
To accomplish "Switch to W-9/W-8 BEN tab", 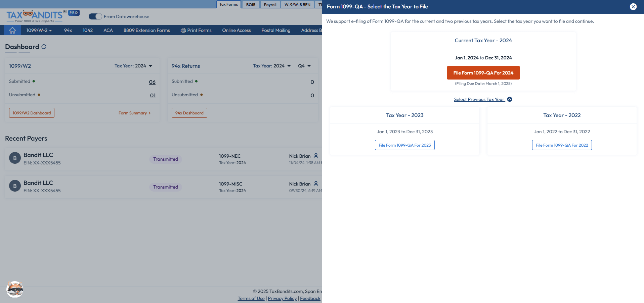I will pyautogui.click(x=297, y=5).
